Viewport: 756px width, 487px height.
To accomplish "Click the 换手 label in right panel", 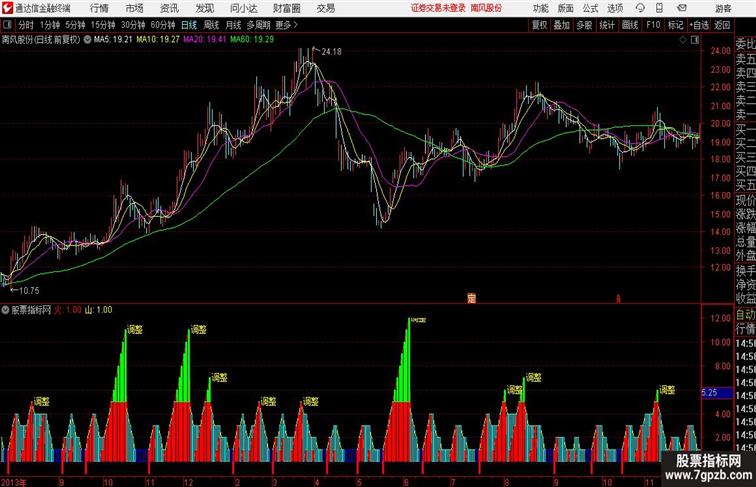I will [x=745, y=271].
